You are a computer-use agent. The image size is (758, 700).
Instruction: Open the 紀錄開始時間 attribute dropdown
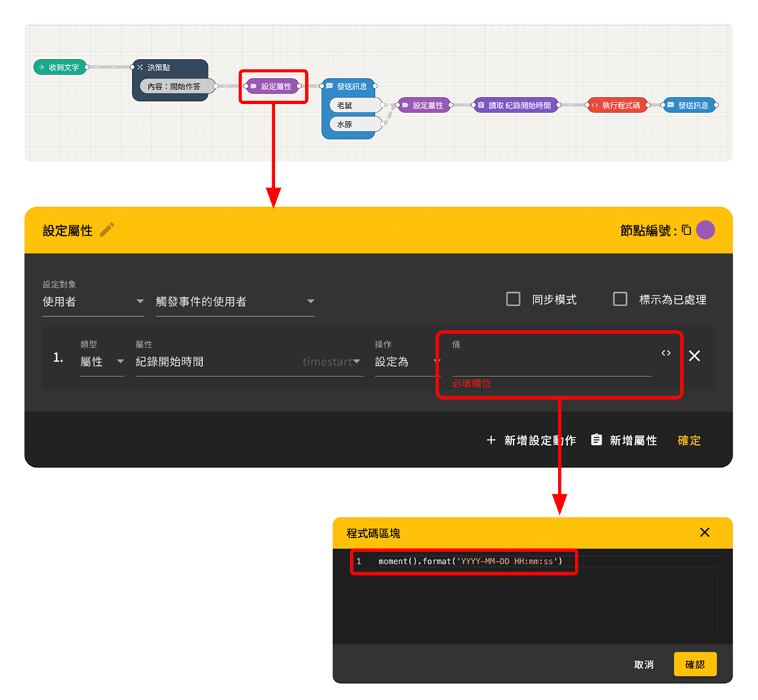tap(249, 362)
